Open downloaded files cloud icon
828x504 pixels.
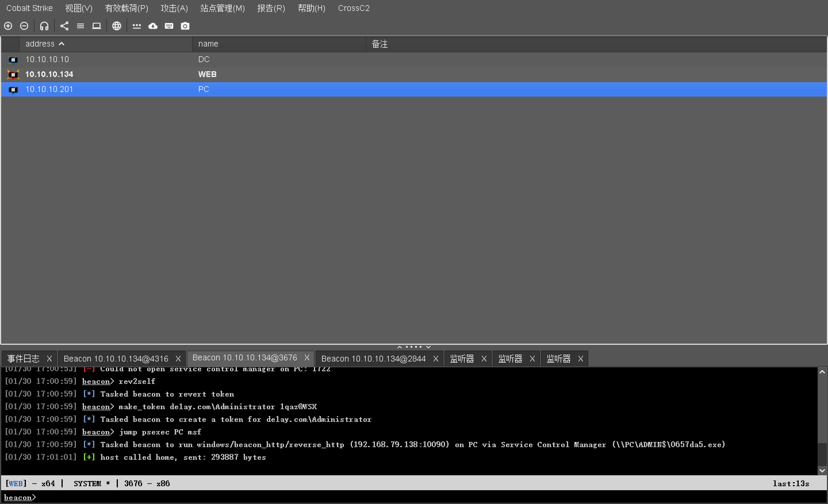coord(153,26)
